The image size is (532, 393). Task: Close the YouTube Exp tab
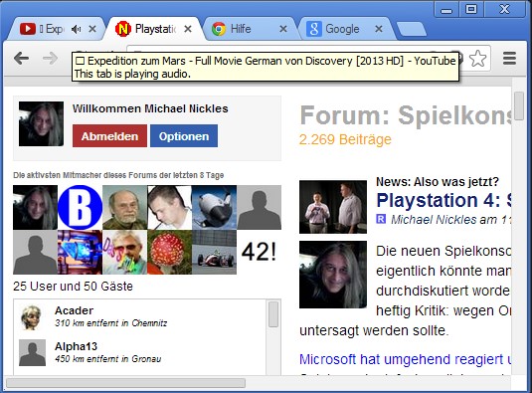(x=92, y=29)
